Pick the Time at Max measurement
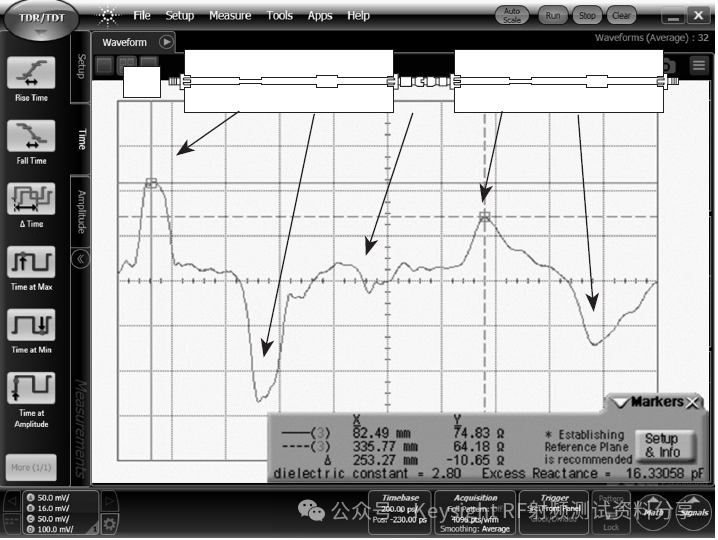The width and height of the screenshot is (718, 540). [31, 262]
